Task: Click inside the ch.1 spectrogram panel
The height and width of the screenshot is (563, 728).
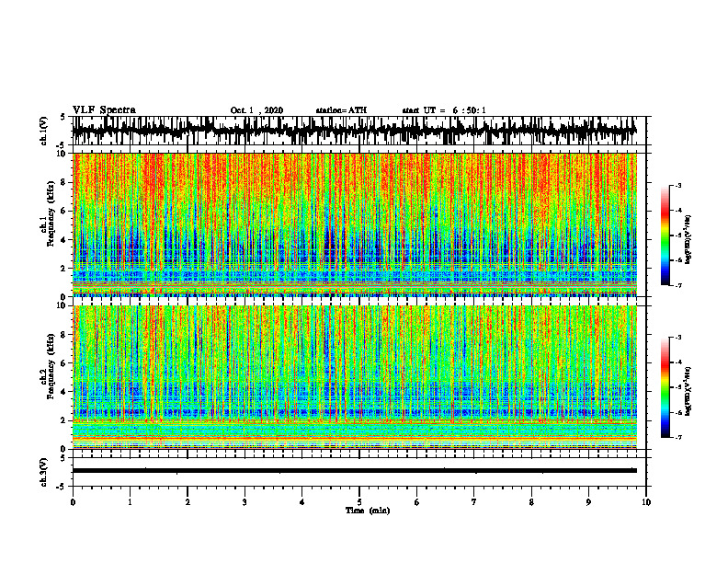Action: click(355, 224)
